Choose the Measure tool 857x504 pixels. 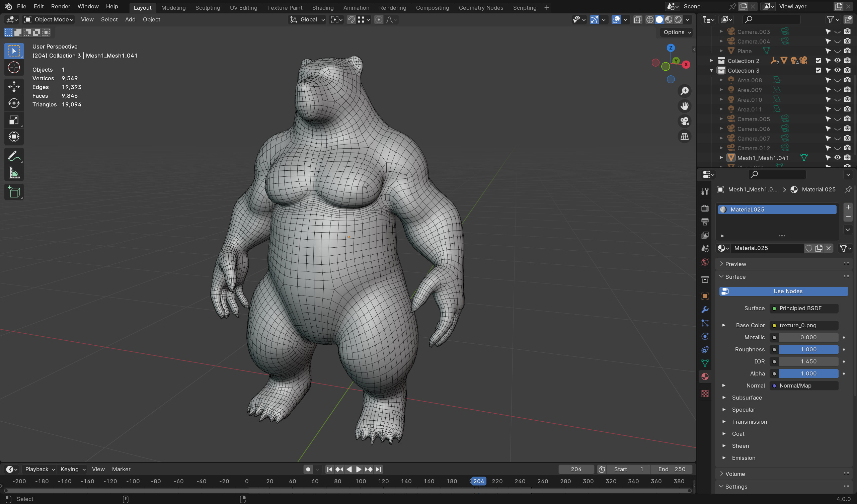click(14, 173)
